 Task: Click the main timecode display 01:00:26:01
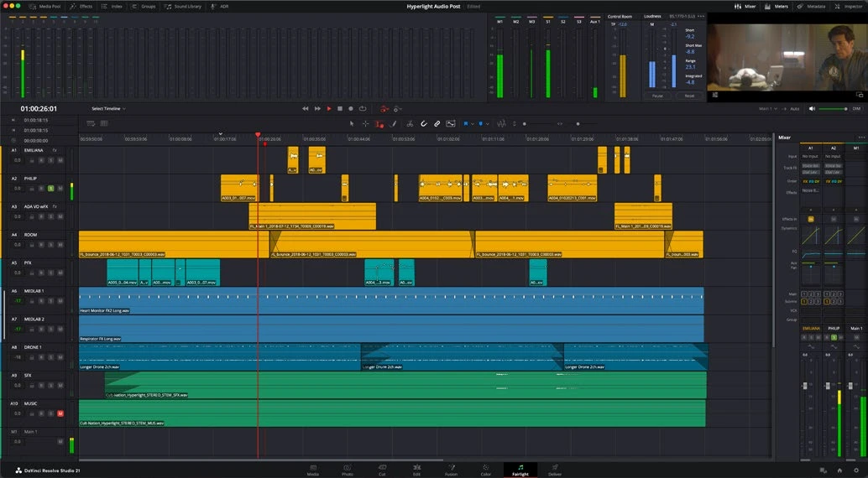click(39, 109)
